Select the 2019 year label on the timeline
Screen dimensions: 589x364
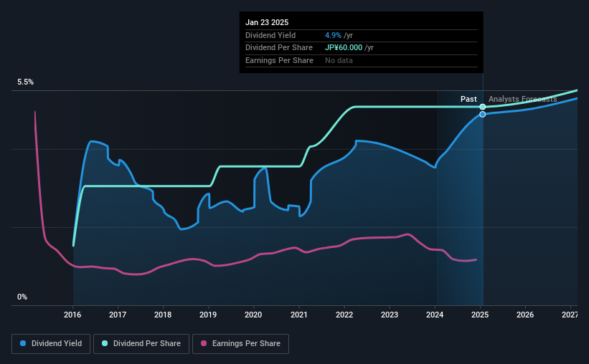coord(208,314)
